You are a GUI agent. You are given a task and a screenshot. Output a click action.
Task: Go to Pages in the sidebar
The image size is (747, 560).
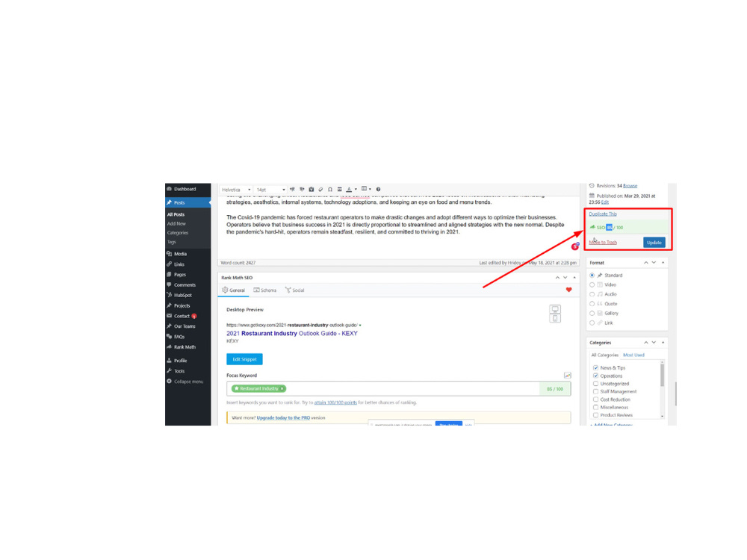click(x=187, y=275)
